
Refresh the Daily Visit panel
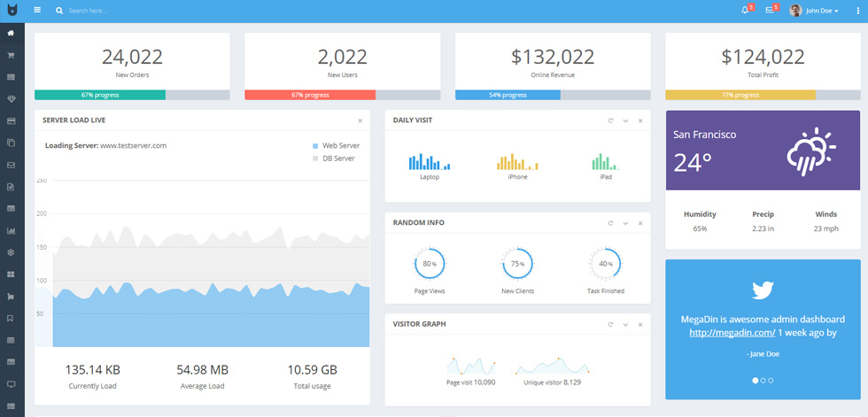point(610,120)
